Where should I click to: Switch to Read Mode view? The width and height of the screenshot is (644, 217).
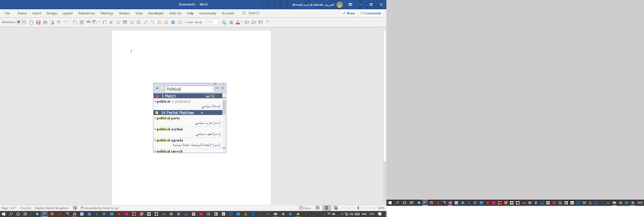318,208
